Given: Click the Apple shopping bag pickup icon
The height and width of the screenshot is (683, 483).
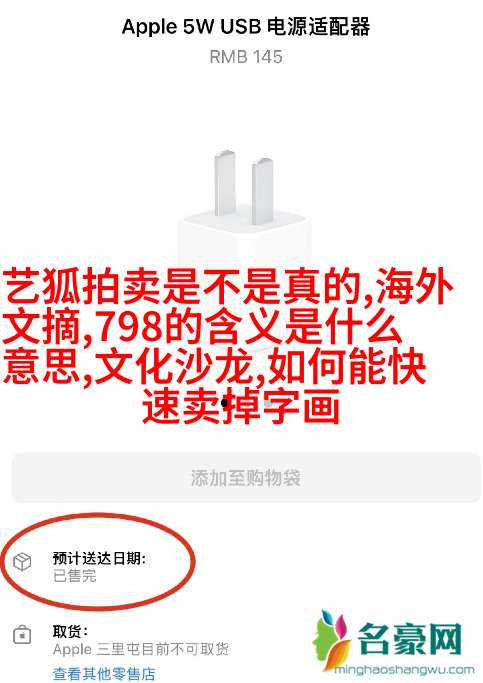Looking at the screenshot, I should click(x=22, y=635).
